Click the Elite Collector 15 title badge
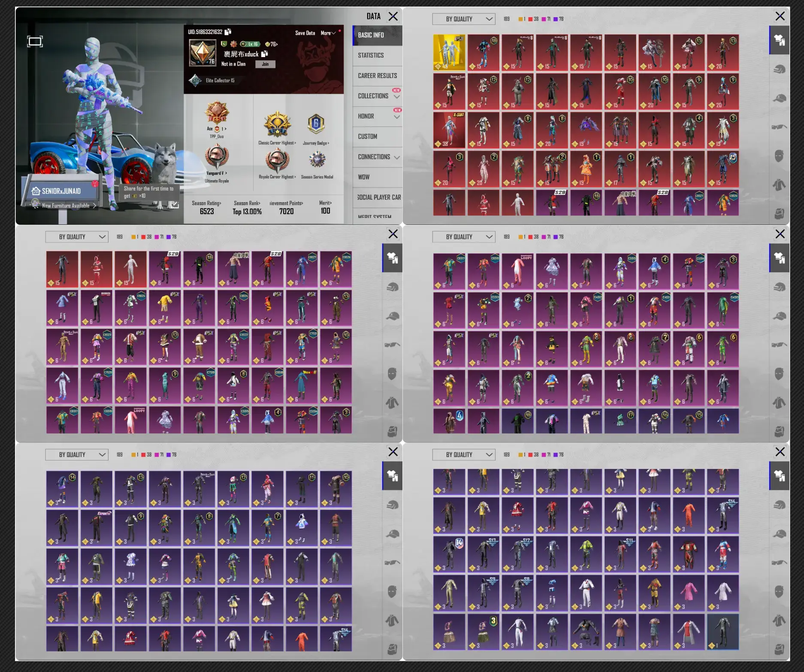 [196, 80]
